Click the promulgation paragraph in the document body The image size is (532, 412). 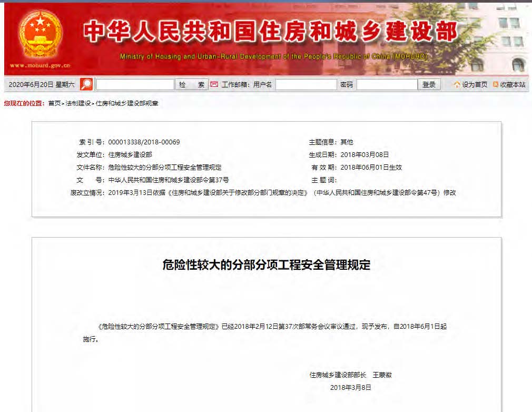point(264,332)
